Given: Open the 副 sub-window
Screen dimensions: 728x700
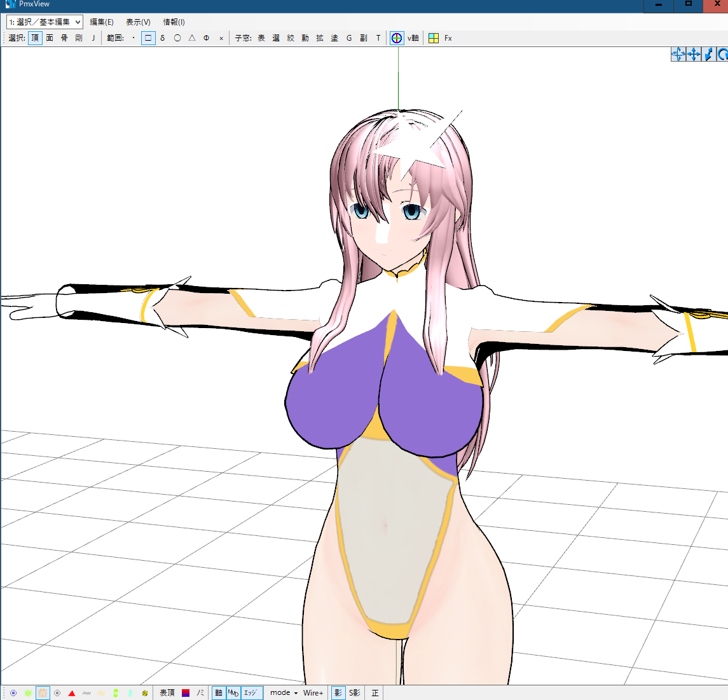Looking at the screenshot, I should pyautogui.click(x=364, y=38).
